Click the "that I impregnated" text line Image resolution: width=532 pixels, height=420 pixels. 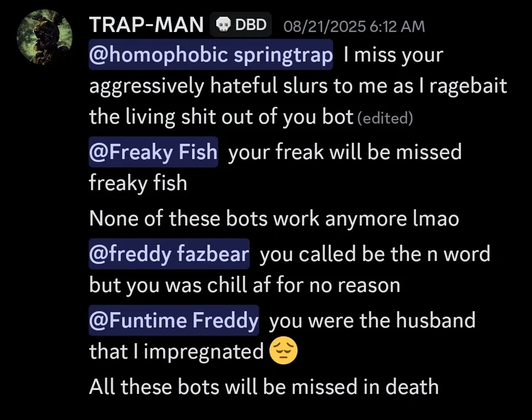tap(176, 351)
